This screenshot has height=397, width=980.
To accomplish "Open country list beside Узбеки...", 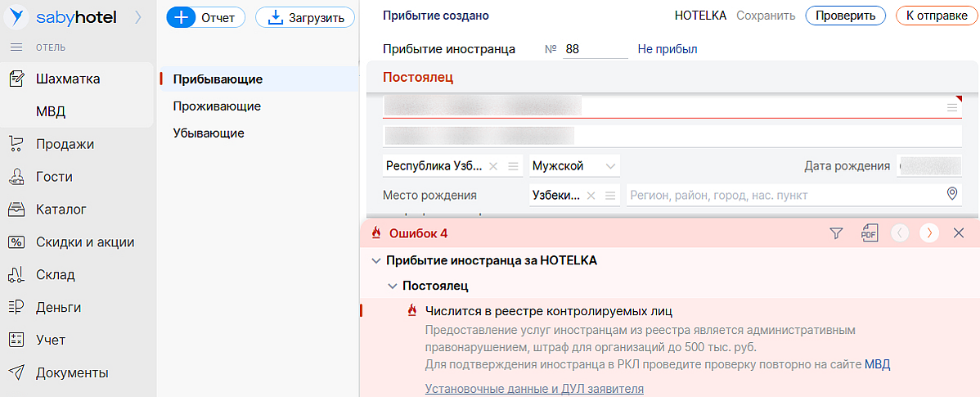I will [x=610, y=196].
